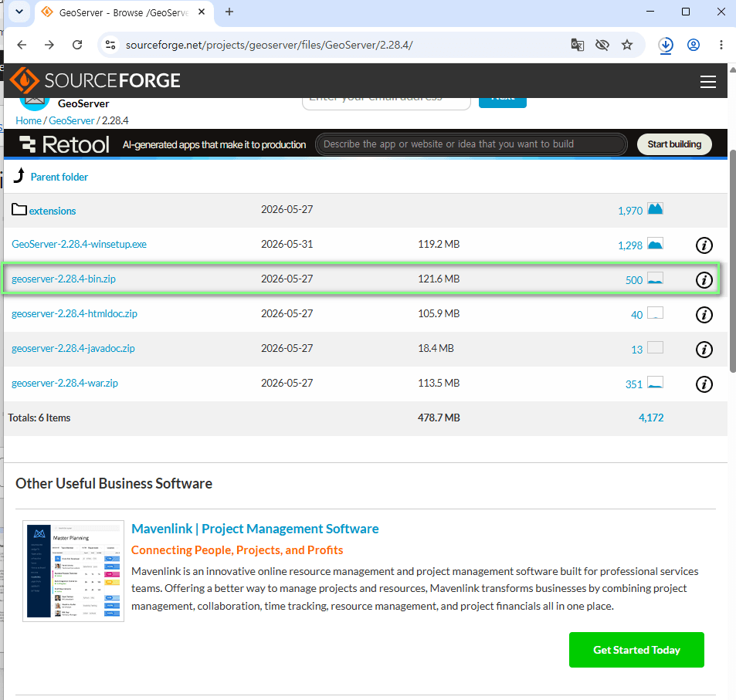View winsetup.exe download chart icon
The image size is (736, 700).
pos(655,243)
